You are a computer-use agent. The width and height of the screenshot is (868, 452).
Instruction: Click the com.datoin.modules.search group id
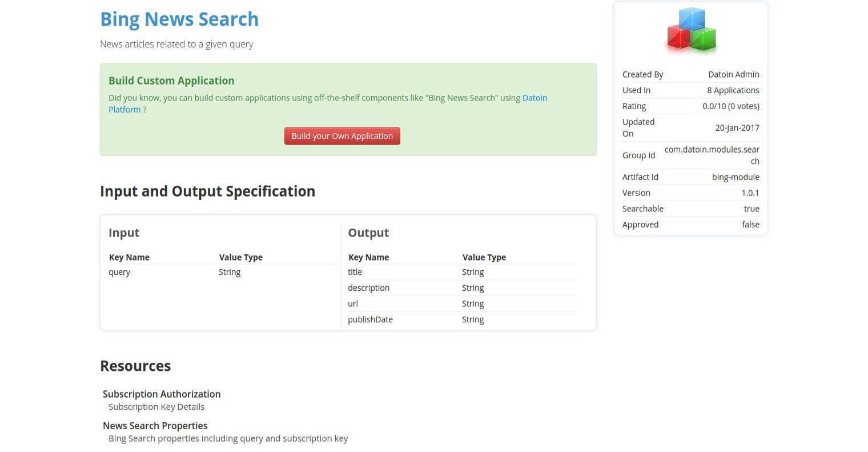point(712,155)
